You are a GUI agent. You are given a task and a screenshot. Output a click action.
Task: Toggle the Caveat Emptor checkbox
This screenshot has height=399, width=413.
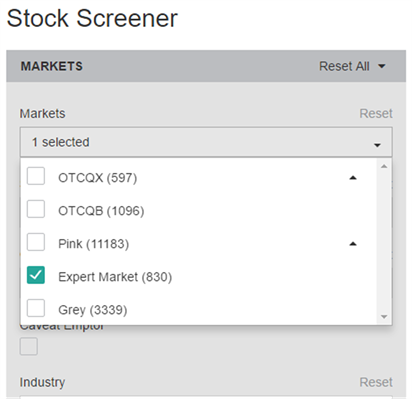tap(29, 347)
